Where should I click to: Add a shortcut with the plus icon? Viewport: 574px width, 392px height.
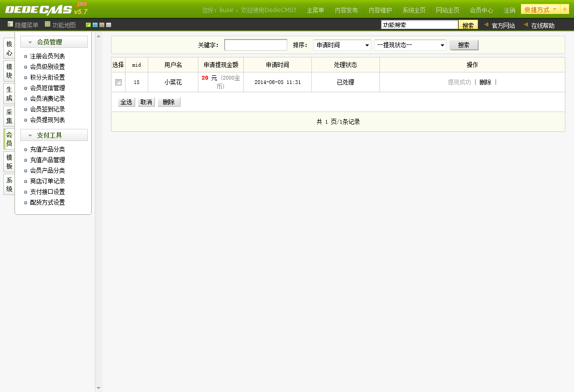pyautogui.click(x=564, y=9)
